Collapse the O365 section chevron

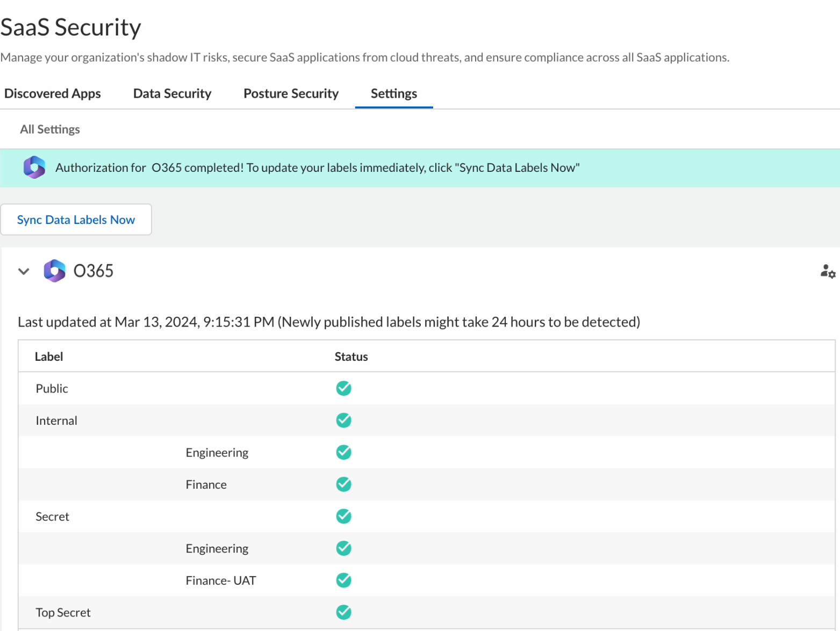click(24, 271)
